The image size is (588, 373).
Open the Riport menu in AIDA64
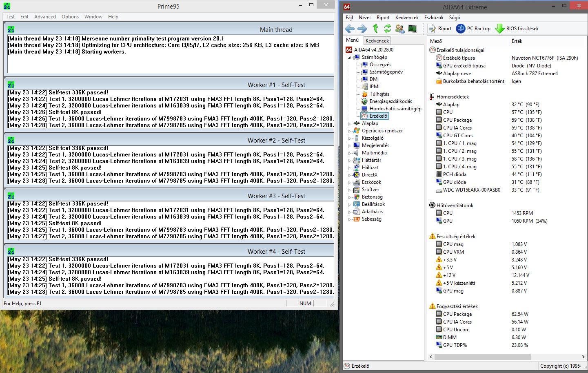coord(383,18)
